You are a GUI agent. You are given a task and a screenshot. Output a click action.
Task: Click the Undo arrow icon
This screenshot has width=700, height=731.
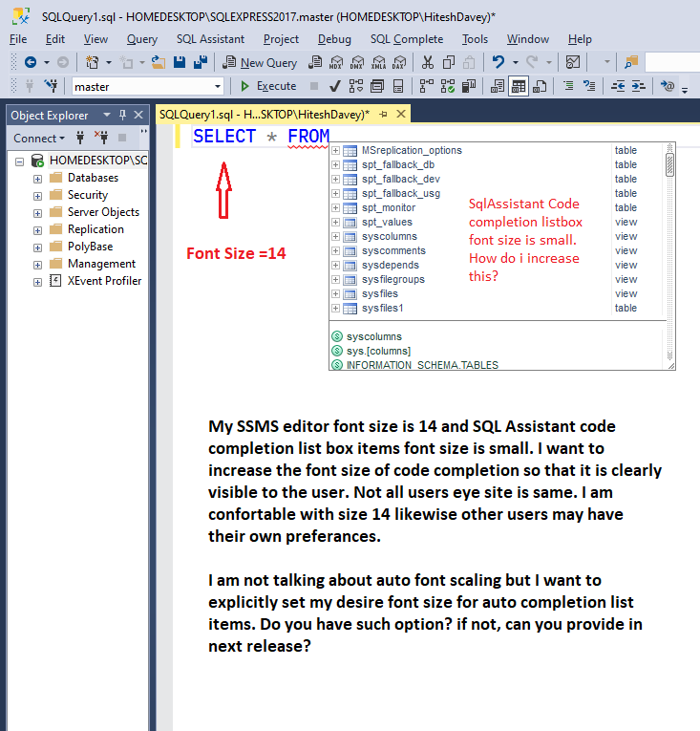click(x=498, y=62)
